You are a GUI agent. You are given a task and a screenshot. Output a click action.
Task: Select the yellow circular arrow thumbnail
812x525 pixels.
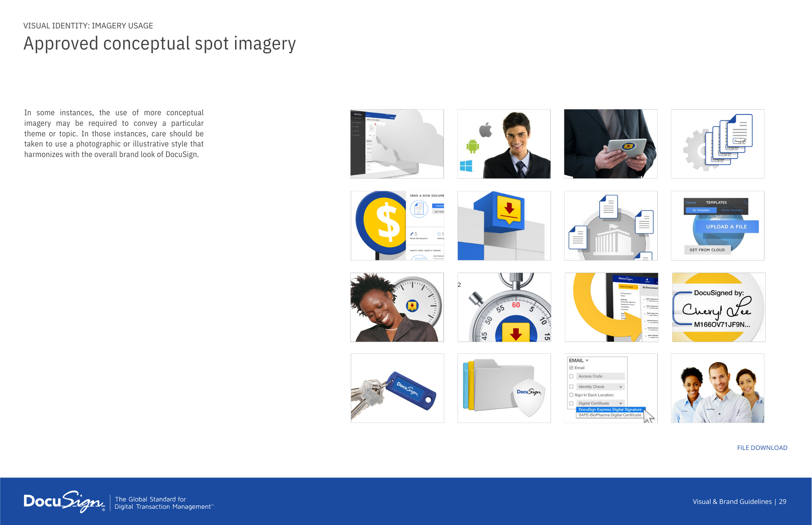point(611,307)
